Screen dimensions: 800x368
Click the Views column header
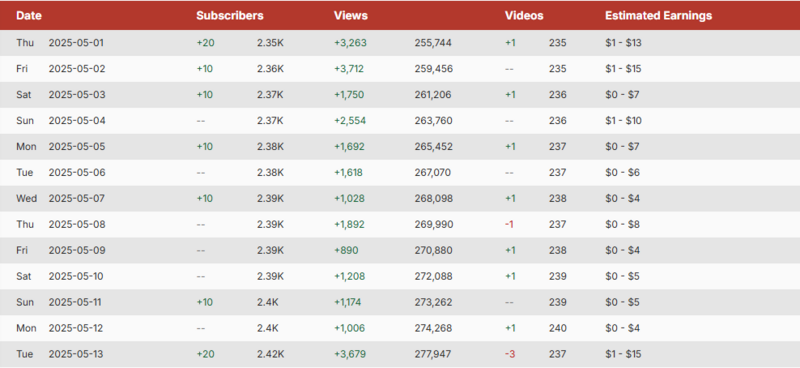pyautogui.click(x=351, y=15)
